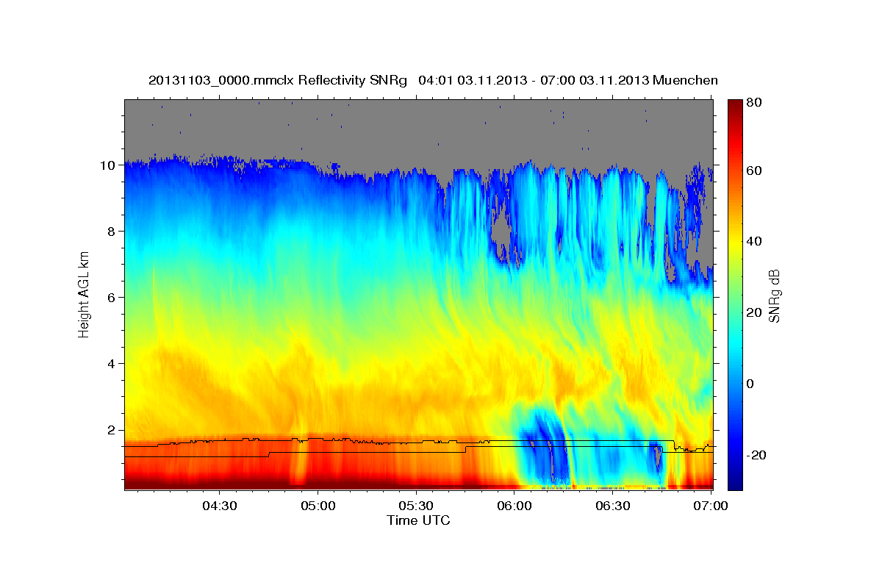Click the plot title text starting '20131103_0000.mmclx'
The width and height of the screenshot is (882, 588).
433,81
